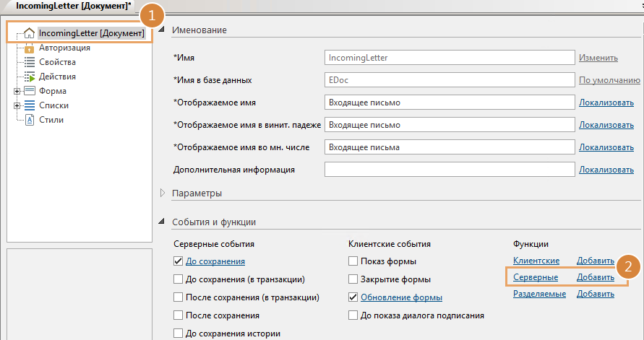This screenshot has height=340, width=644.
Task: Click the lock icon next to Авторизация
Action: [x=30, y=48]
